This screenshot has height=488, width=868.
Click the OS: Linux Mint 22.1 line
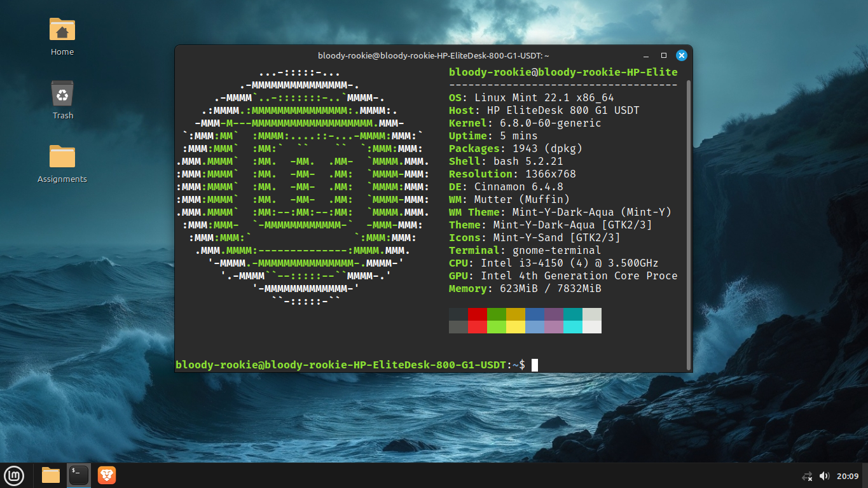[532, 97]
